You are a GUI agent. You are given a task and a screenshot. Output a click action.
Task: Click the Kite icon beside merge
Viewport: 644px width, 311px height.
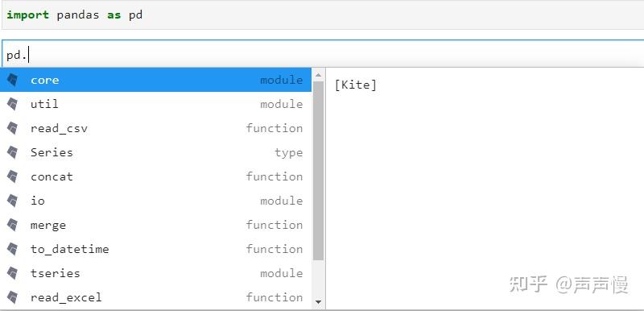pyautogui.click(x=13, y=225)
